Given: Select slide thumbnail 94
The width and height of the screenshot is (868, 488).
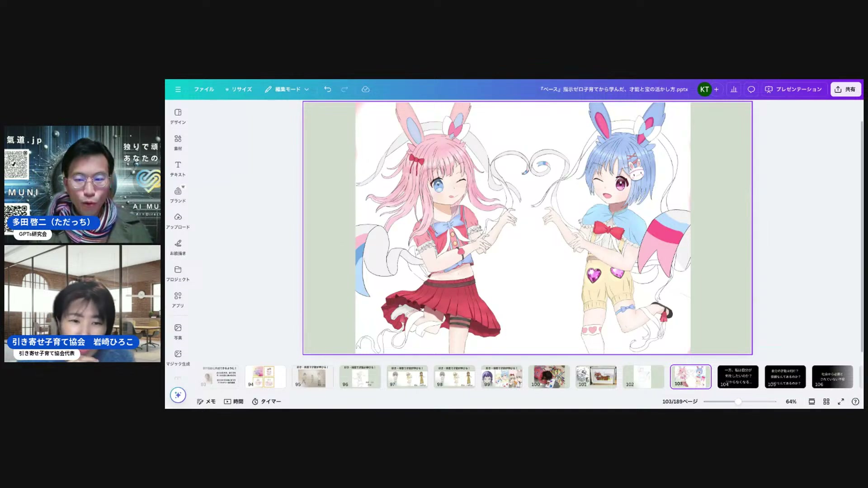Looking at the screenshot, I should click(x=265, y=377).
